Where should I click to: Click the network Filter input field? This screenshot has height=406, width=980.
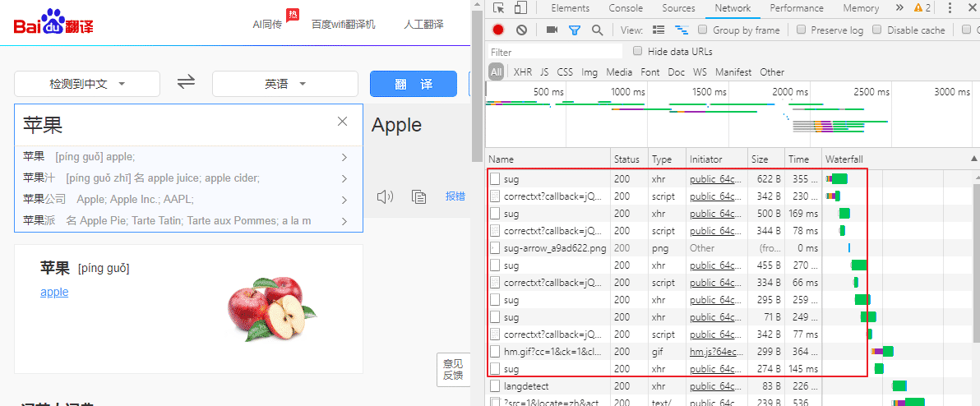pos(554,52)
